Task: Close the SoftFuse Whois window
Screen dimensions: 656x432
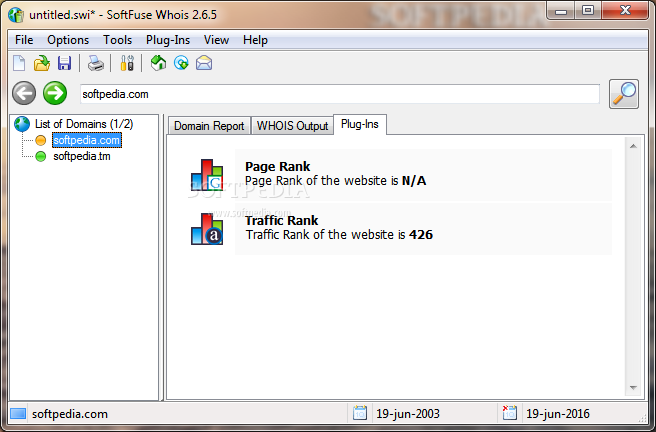Action: pos(625,10)
